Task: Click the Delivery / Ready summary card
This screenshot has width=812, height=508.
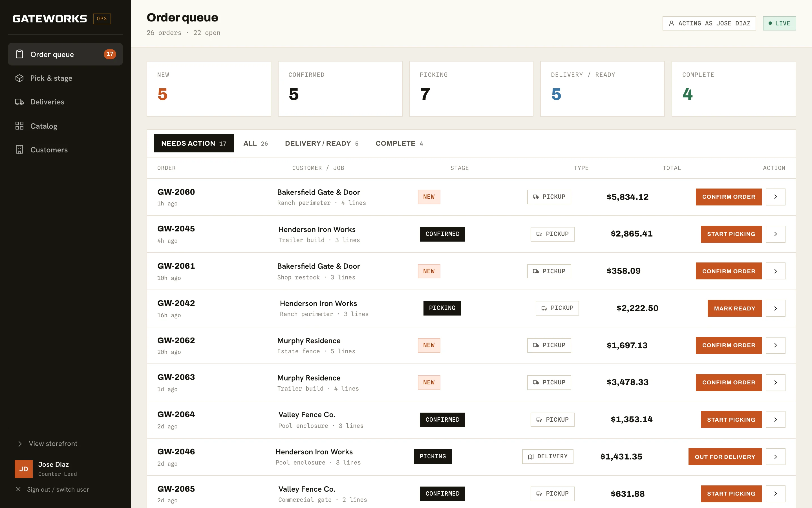Action: pyautogui.click(x=602, y=89)
